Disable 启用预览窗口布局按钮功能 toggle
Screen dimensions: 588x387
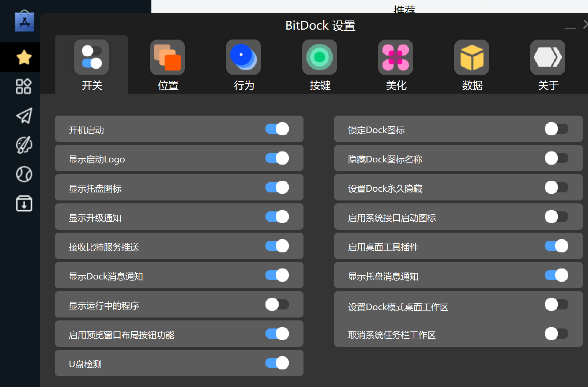pos(277,334)
